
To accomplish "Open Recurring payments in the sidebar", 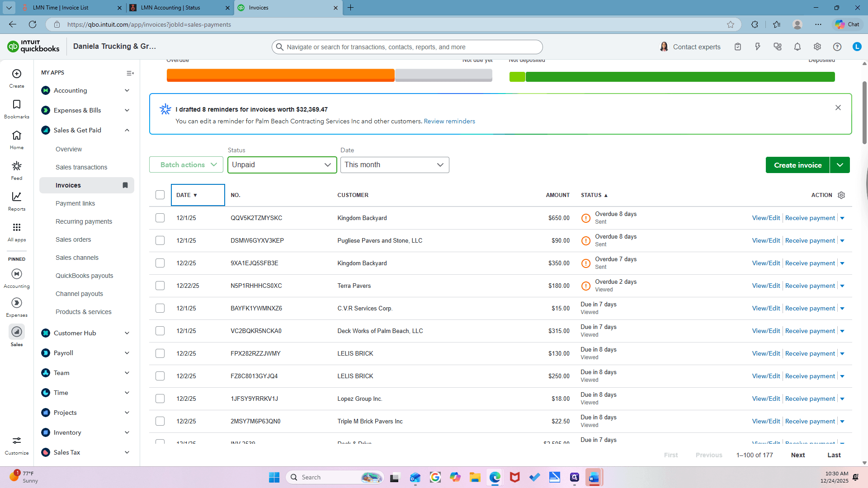I will click(x=84, y=221).
